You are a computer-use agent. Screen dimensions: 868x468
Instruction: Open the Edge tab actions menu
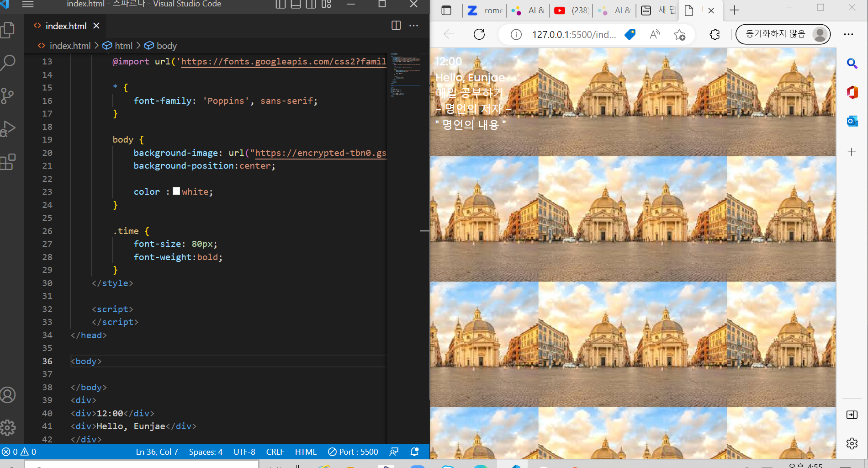tap(446, 11)
